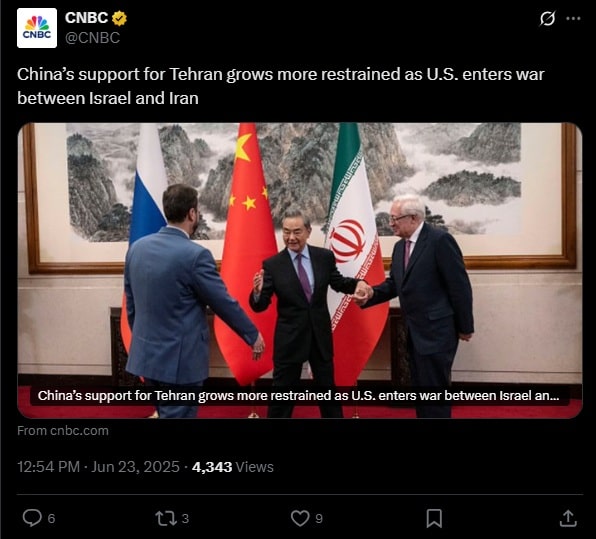The image size is (596, 539).
Task: Click the gold verified badge next to CNBC
Action: [119, 18]
